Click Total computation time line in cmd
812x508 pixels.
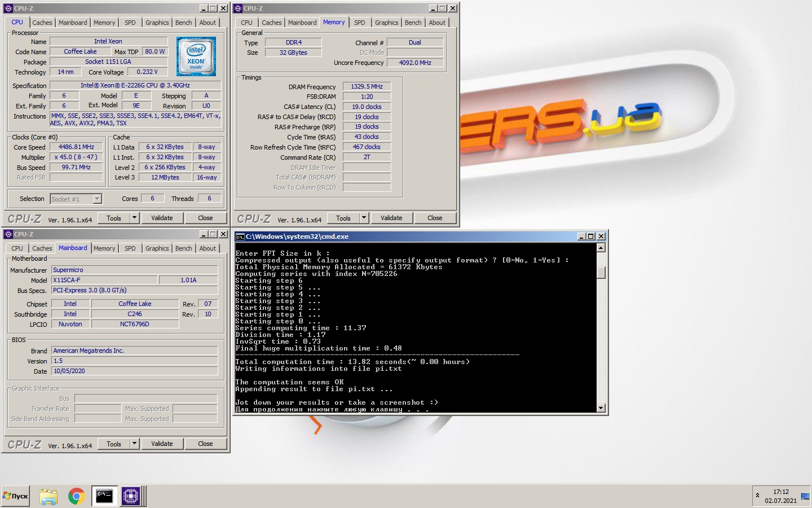click(x=352, y=362)
